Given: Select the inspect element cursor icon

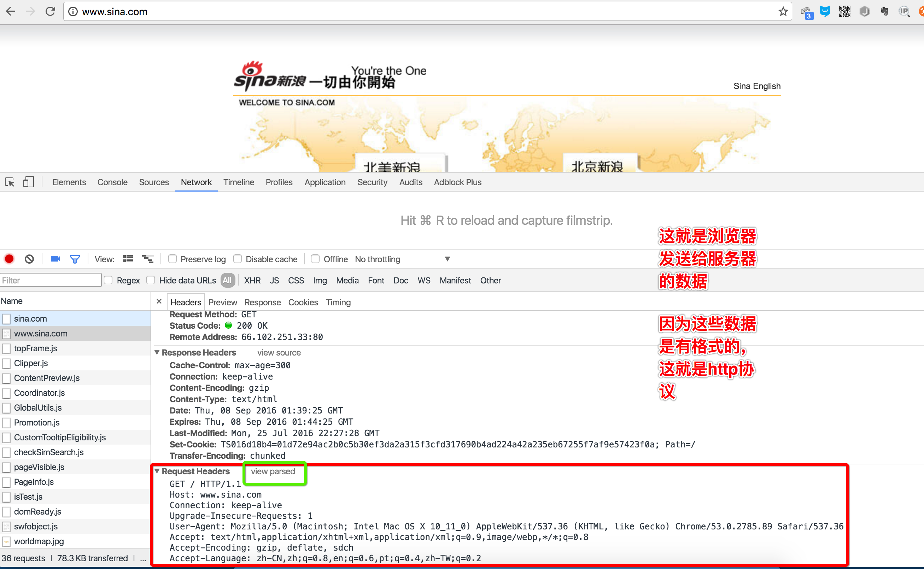Looking at the screenshot, I should pos(10,182).
